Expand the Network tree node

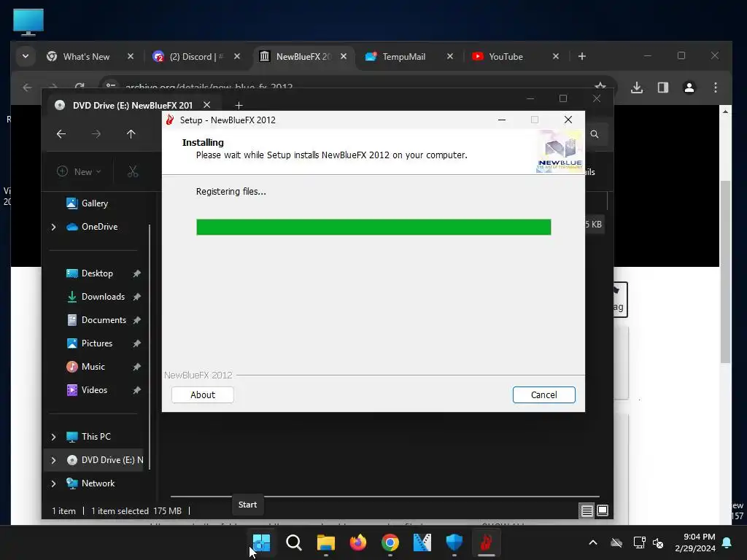pyautogui.click(x=53, y=483)
